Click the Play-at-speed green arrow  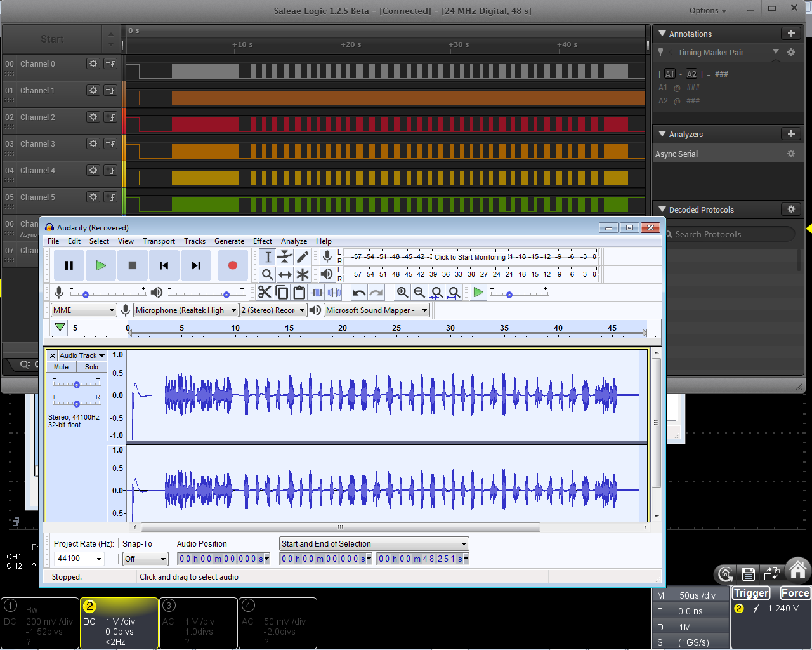click(x=478, y=292)
